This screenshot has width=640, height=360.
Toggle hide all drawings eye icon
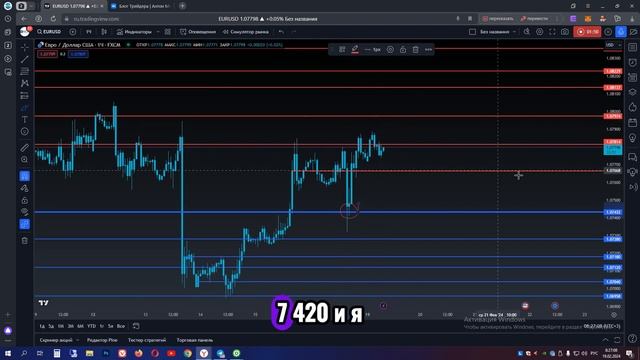(24, 212)
